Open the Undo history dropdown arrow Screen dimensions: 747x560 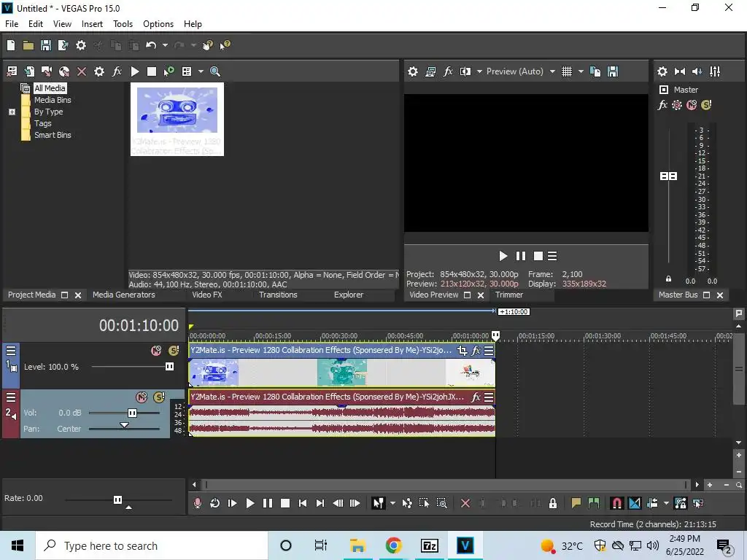[165, 45]
